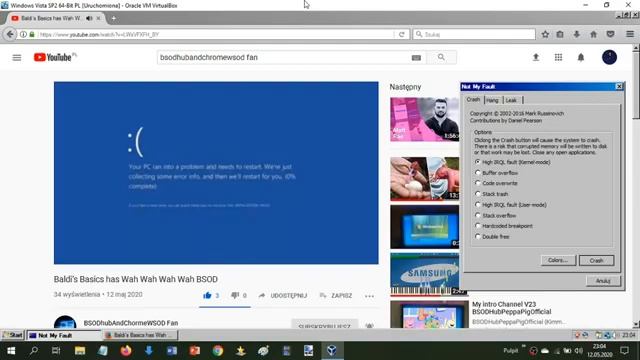The height and width of the screenshot is (360, 640).
Task: Click the Vista Start button
Action: tap(12, 336)
